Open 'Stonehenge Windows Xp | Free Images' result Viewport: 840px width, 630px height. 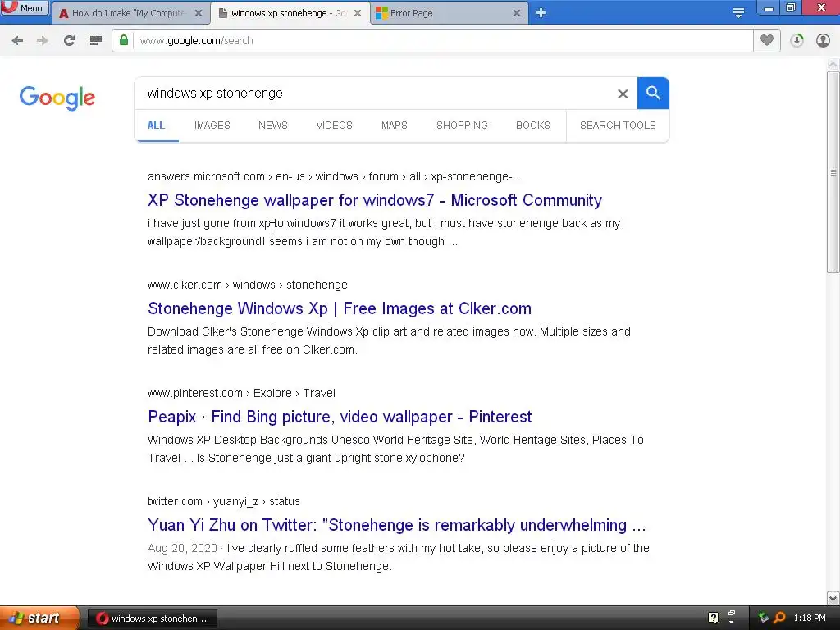click(x=340, y=308)
